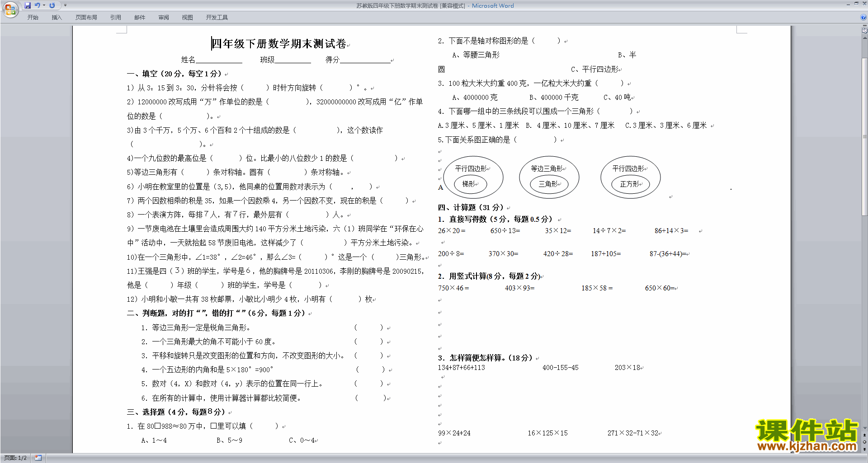Toggle the ruler view button
The height and width of the screenshot is (463, 868).
click(x=865, y=31)
